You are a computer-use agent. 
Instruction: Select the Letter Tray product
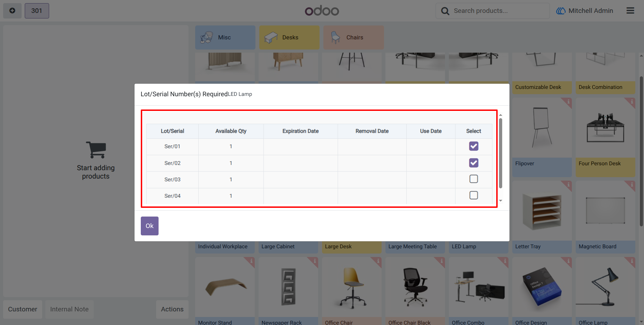pyautogui.click(x=542, y=217)
